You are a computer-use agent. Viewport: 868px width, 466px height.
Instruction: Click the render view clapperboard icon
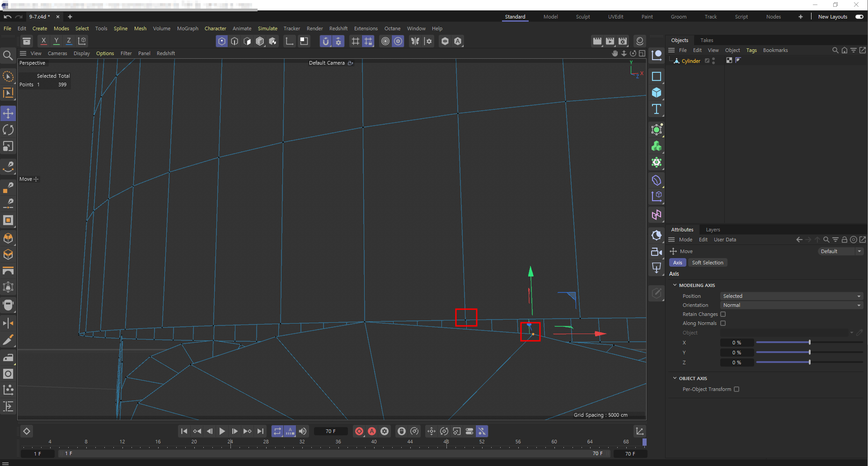[x=597, y=42]
